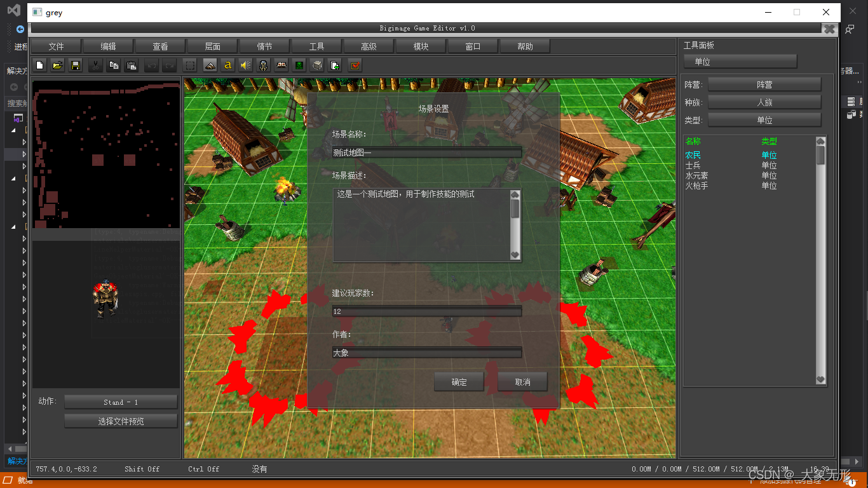Paste with the clipboard icon

[x=132, y=65]
